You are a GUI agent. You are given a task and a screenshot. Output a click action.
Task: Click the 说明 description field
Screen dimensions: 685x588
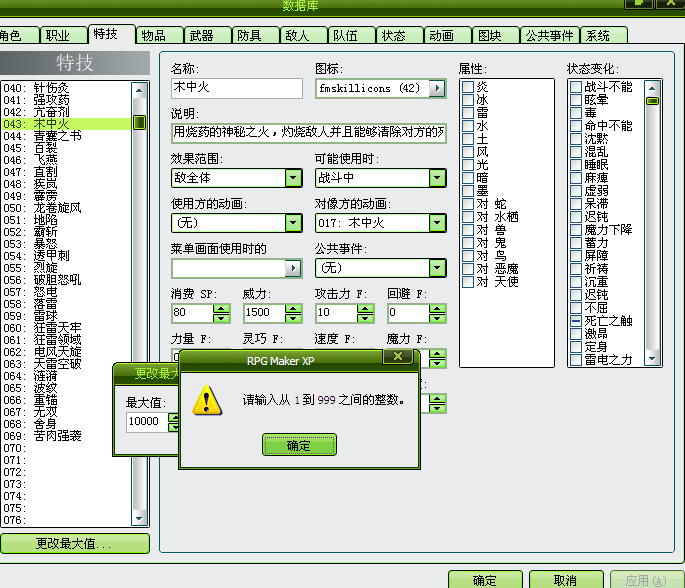309,133
